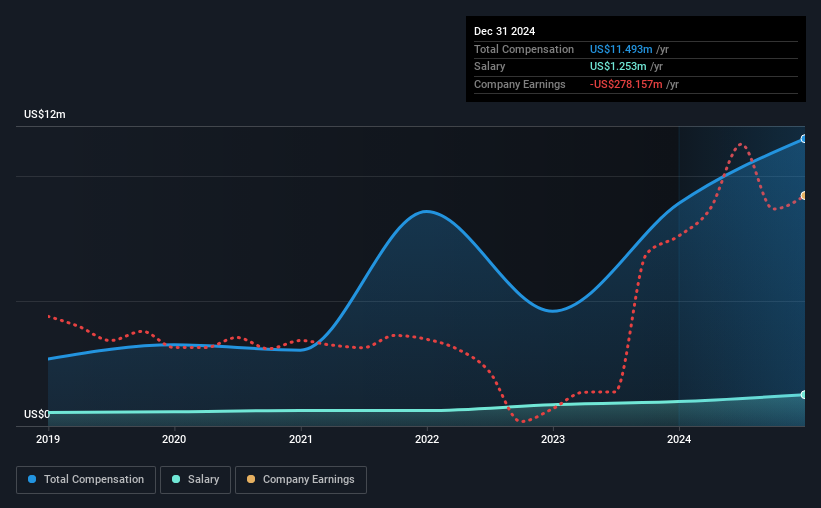Screen dimensions: 821x508
Task: Select the Salary end-point marker
Action: pos(804,394)
